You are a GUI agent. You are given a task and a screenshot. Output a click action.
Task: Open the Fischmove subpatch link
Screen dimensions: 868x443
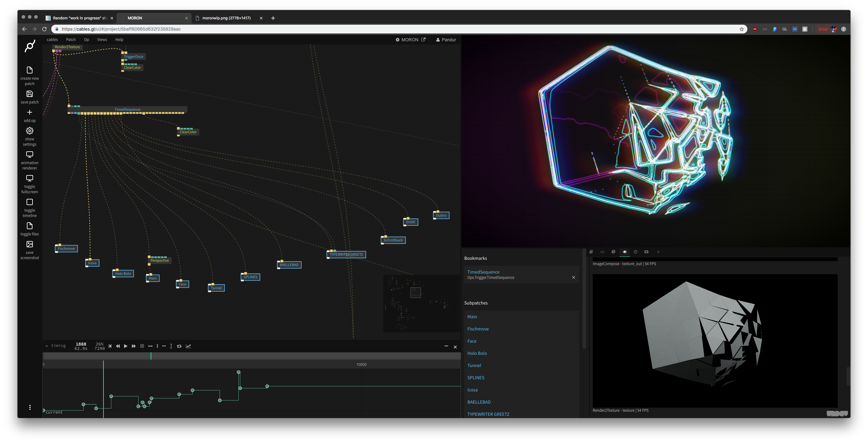478,329
